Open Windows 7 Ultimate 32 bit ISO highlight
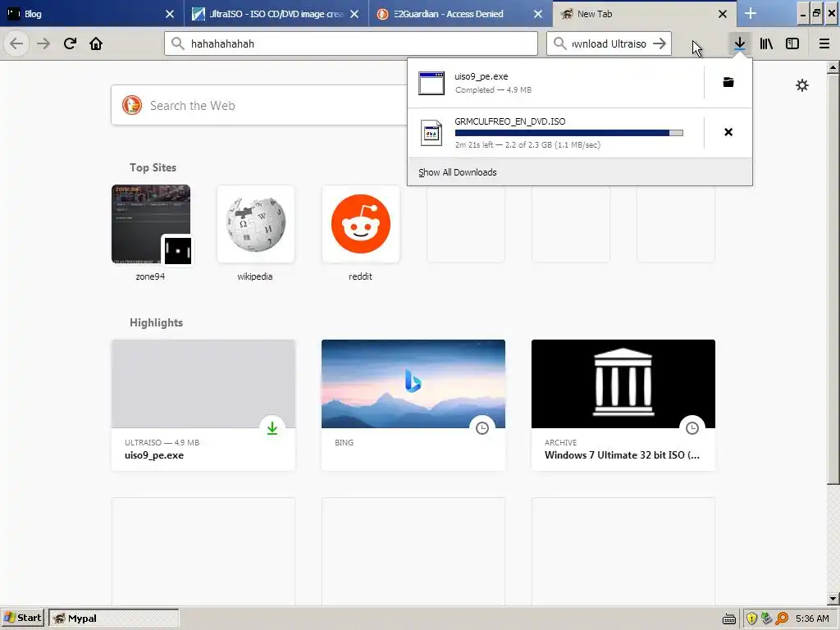The width and height of the screenshot is (840, 630). [623, 405]
